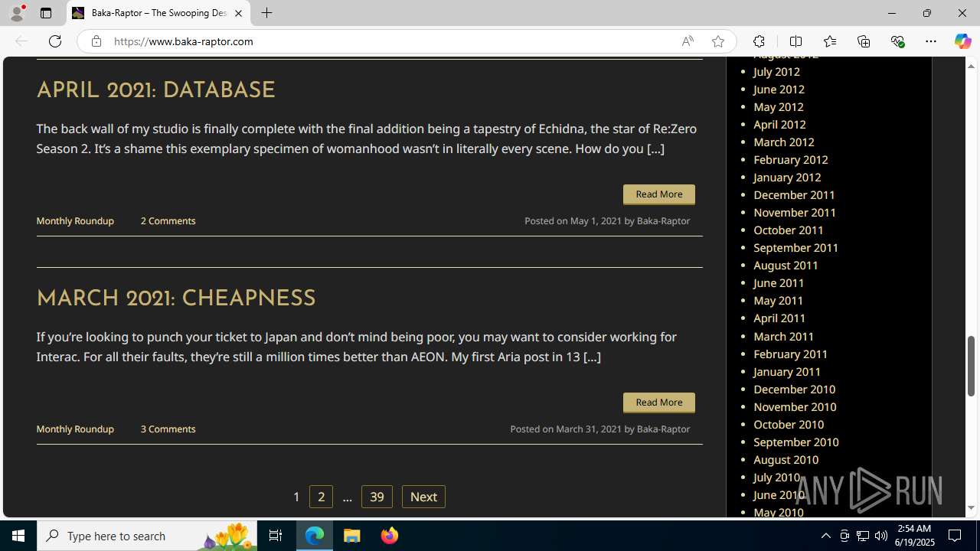Open the Copilot sidebar icon

click(962, 41)
